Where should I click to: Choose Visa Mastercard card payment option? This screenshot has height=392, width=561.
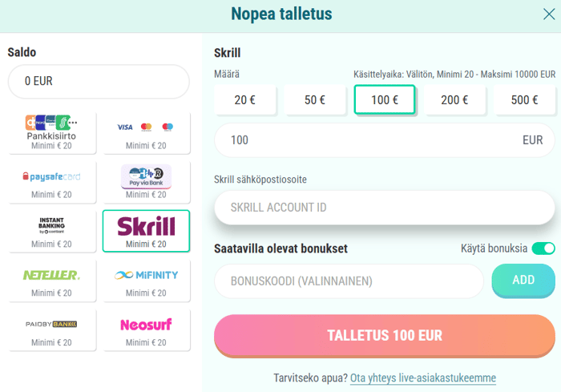coord(147,133)
